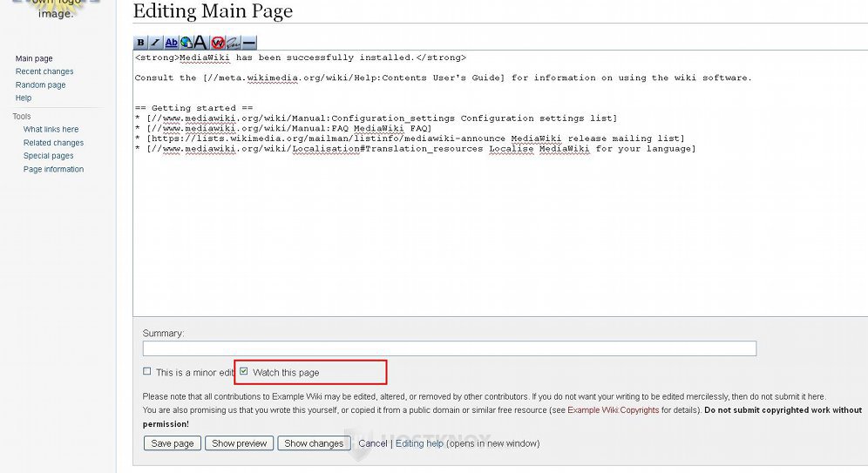Open the Example Wiki:Copyrights link

pos(613,410)
